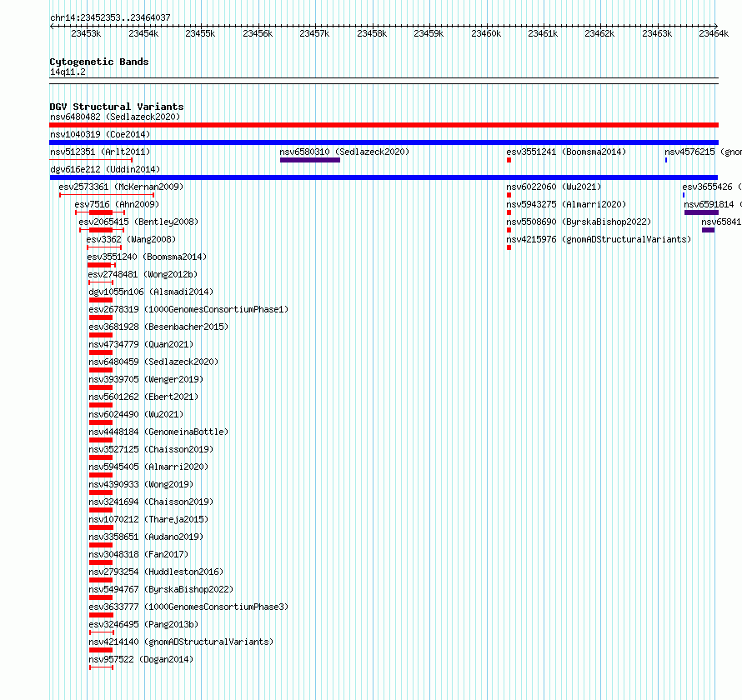The image size is (742, 700).
Task: Click the 23457k ruler position marker
Action: (314, 33)
